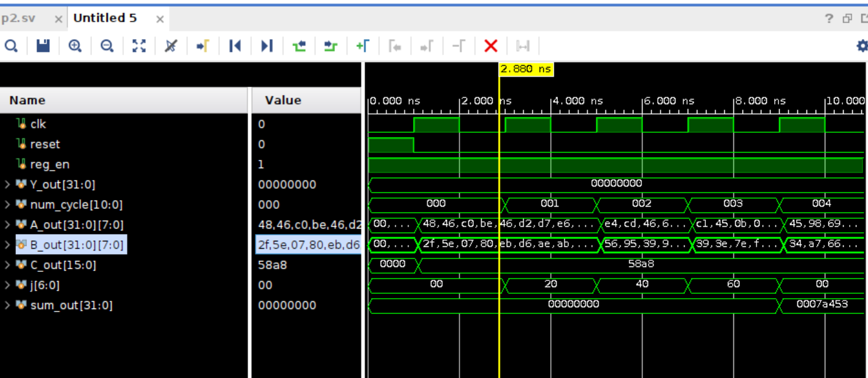Click the A_out waveform segment e4,cd,46
Image resolution: width=868 pixels, height=378 pixels.
pos(643,223)
